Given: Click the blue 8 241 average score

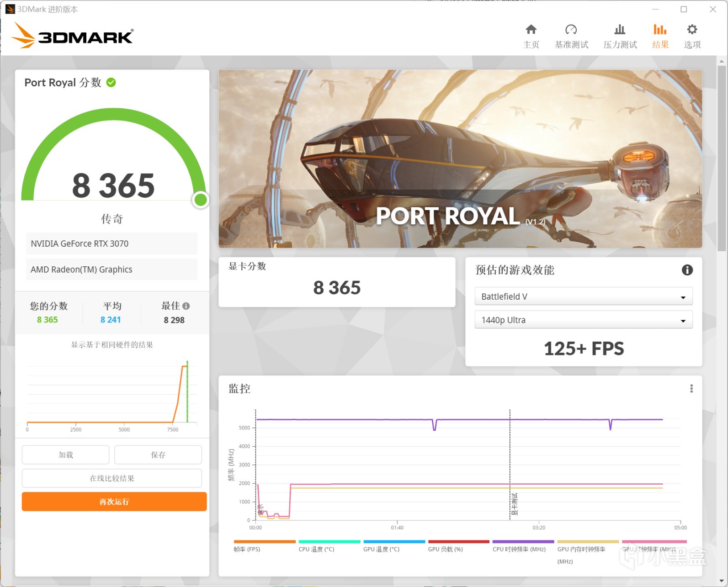Looking at the screenshot, I should [111, 320].
